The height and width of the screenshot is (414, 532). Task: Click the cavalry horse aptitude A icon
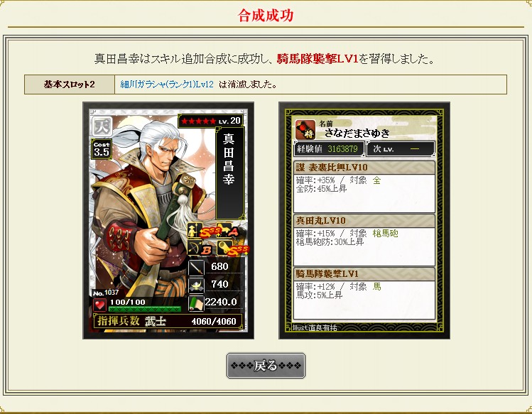click(x=228, y=231)
